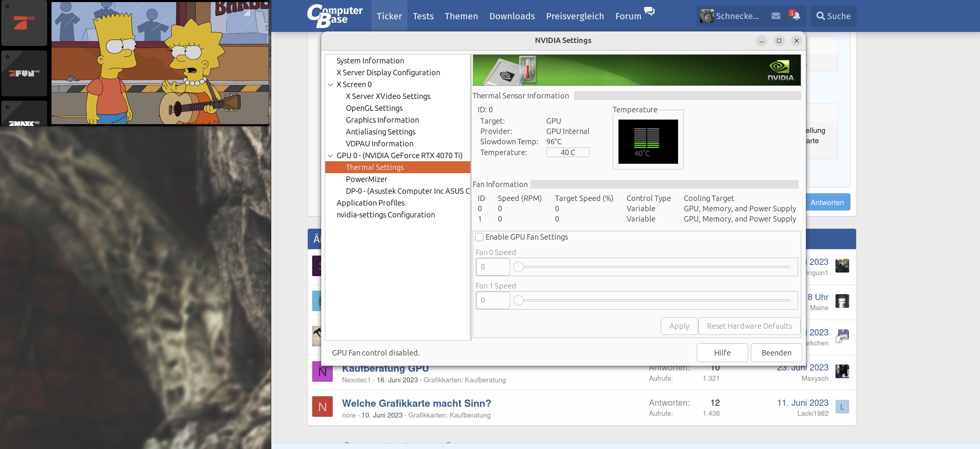Open the Suche search button
Viewport: 980px width, 449px height.
pos(833,16)
